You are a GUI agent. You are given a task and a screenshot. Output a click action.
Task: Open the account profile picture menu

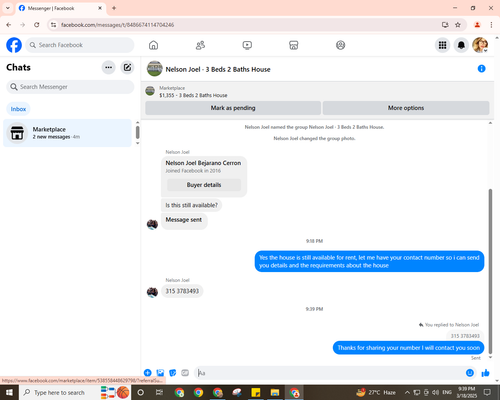480,45
